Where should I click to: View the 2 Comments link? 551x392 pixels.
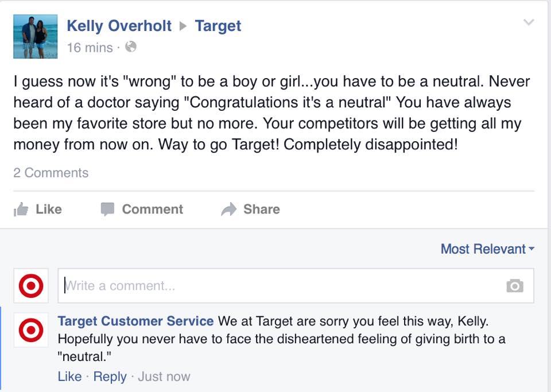tap(51, 173)
